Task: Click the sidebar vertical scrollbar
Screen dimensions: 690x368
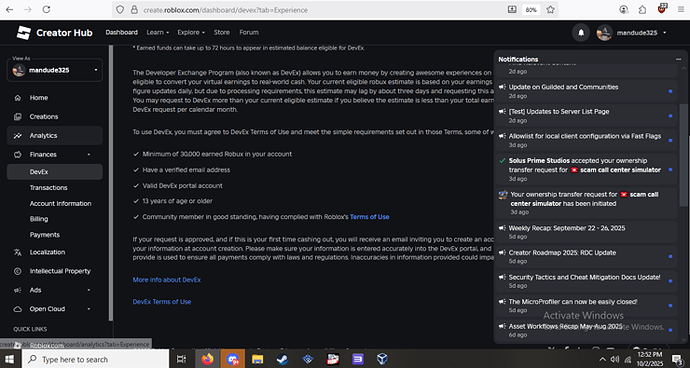Action: [111, 183]
